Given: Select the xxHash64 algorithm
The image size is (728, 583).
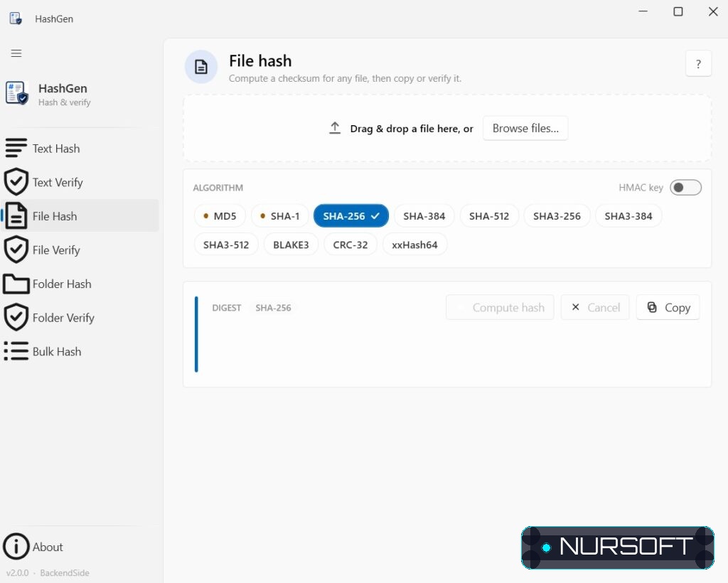Looking at the screenshot, I should pyautogui.click(x=414, y=245).
